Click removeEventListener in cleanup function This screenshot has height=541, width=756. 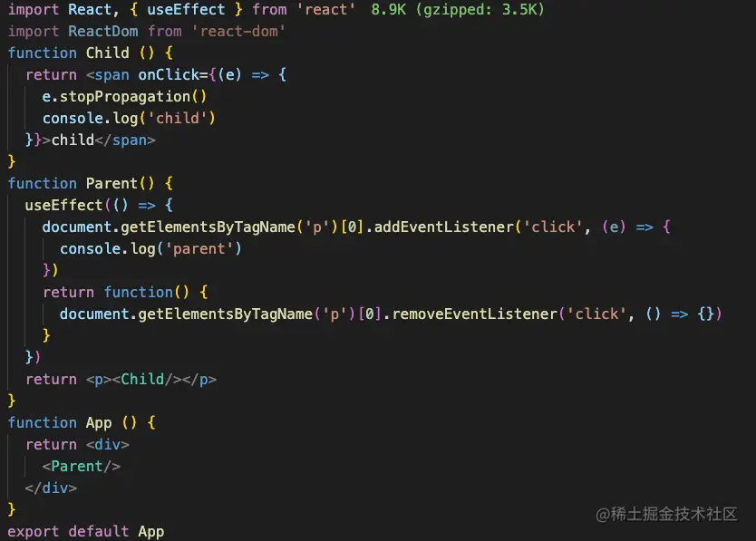[x=474, y=314]
